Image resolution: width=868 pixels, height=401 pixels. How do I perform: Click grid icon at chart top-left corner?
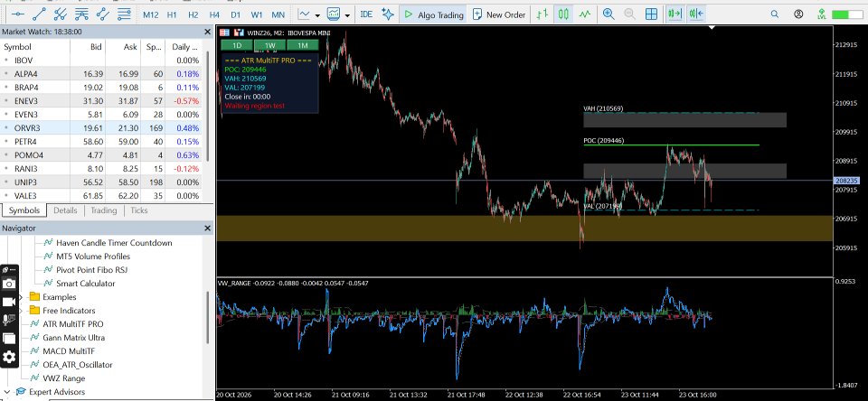tap(224, 33)
